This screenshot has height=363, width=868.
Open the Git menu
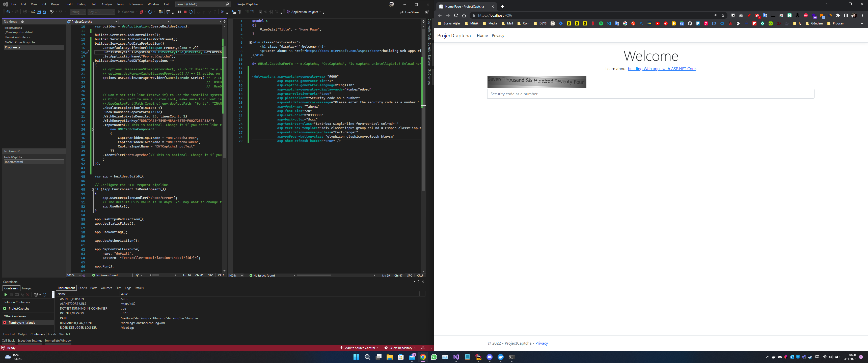(44, 4)
